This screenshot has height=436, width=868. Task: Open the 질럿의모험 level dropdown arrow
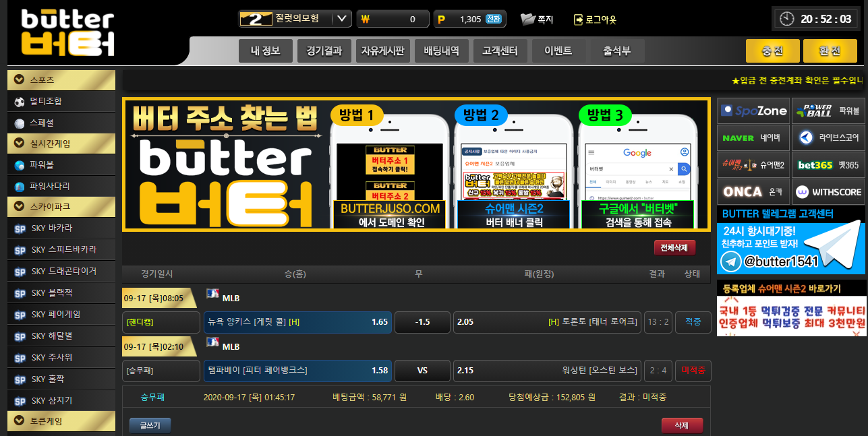point(342,19)
